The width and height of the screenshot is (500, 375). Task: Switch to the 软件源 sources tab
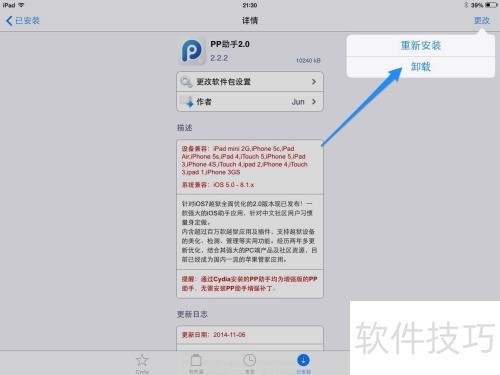click(196, 363)
